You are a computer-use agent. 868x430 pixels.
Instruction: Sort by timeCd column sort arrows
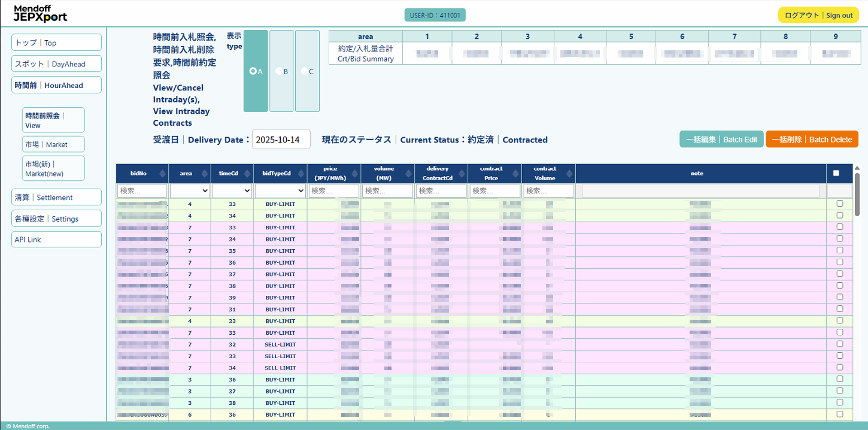tap(247, 174)
